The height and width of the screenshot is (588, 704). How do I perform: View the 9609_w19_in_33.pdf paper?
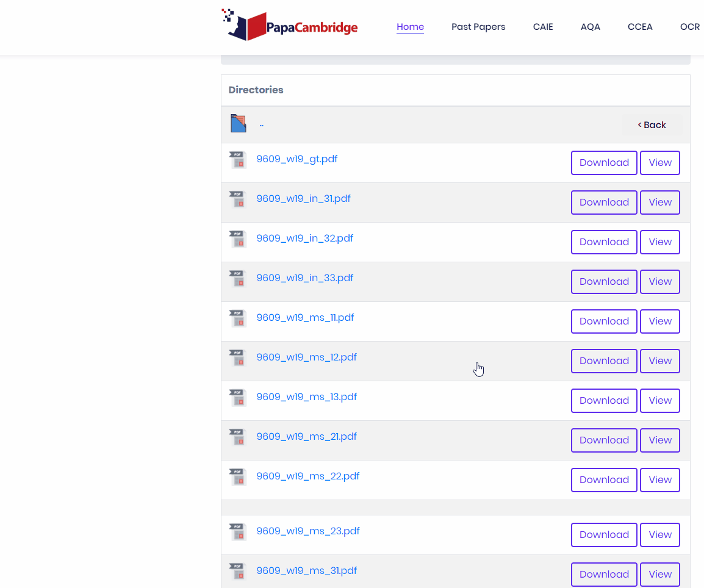pos(659,281)
